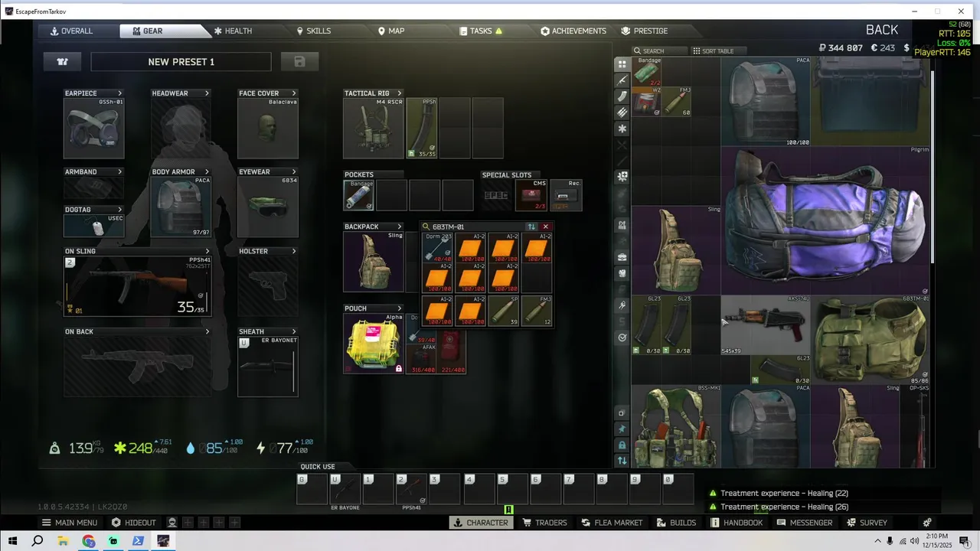
Task: Expand the On Sling slot arrow
Action: (207, 251)
